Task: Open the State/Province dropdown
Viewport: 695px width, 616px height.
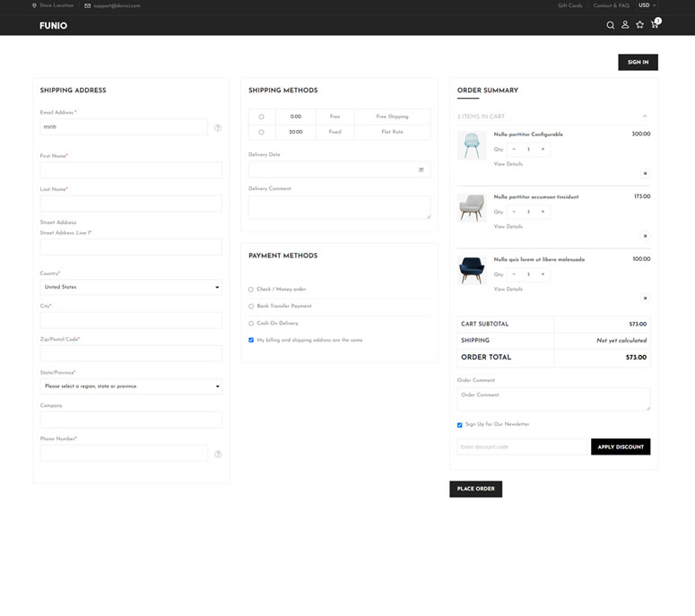Action: coord(131,386)
